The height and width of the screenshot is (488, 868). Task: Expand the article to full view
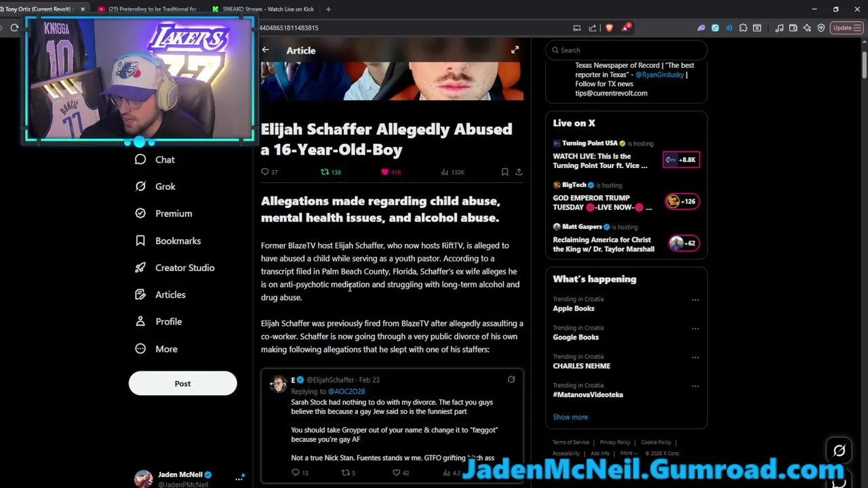[515, 49]
